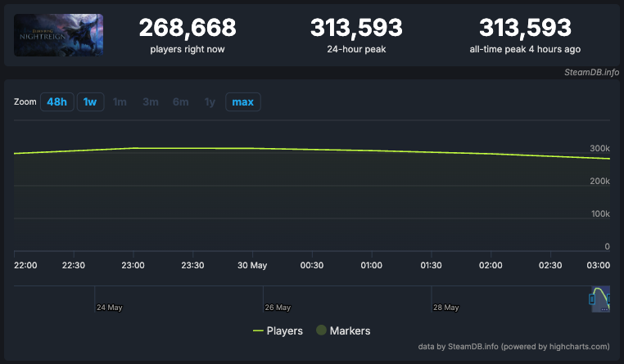
Task: Select the disabled 6m zoom option
Action: [x=180, y=102]
